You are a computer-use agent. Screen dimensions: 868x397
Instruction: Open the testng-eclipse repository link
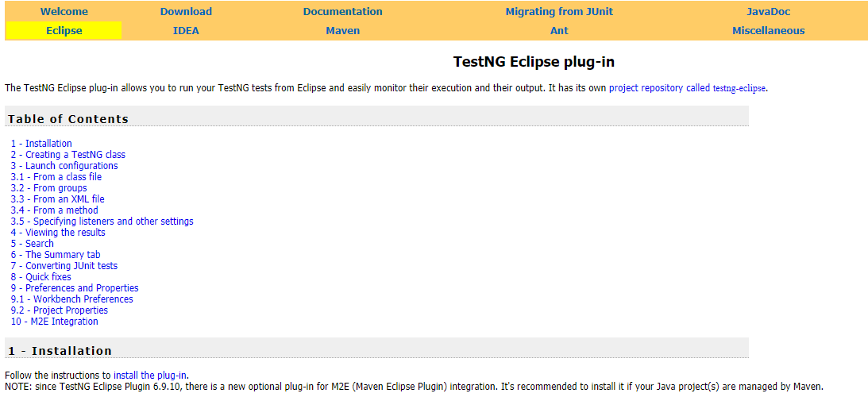coord(739,88)
